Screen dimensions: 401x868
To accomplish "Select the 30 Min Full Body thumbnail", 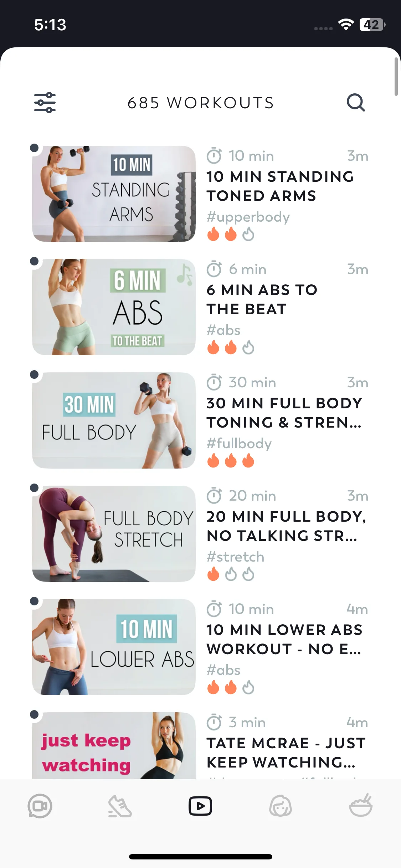I will click(114, 420).
